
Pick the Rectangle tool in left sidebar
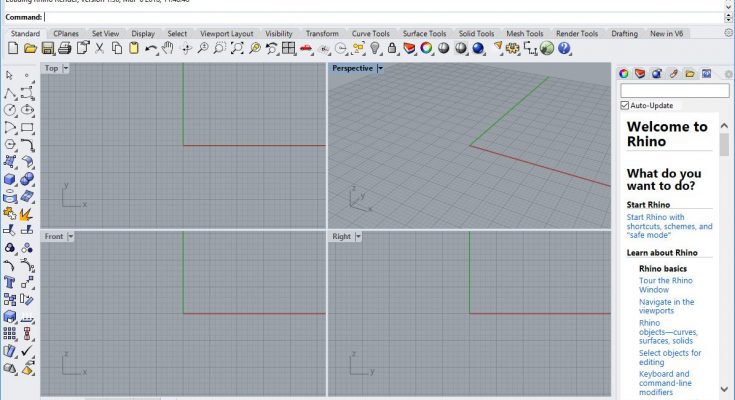(x=27, y=128)
